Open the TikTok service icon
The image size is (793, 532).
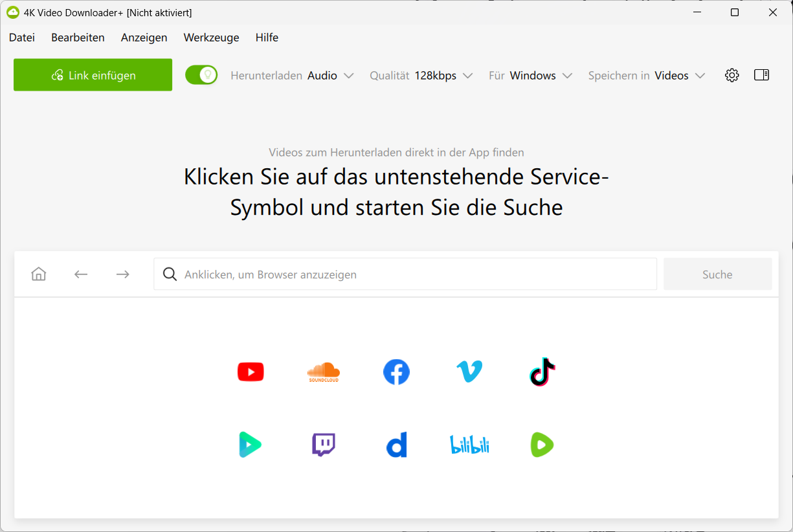pos(542,372)
